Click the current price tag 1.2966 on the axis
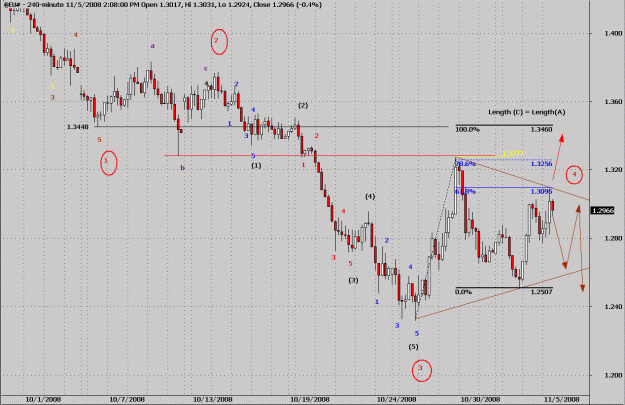Screen dimensions: 625x405 603,210
